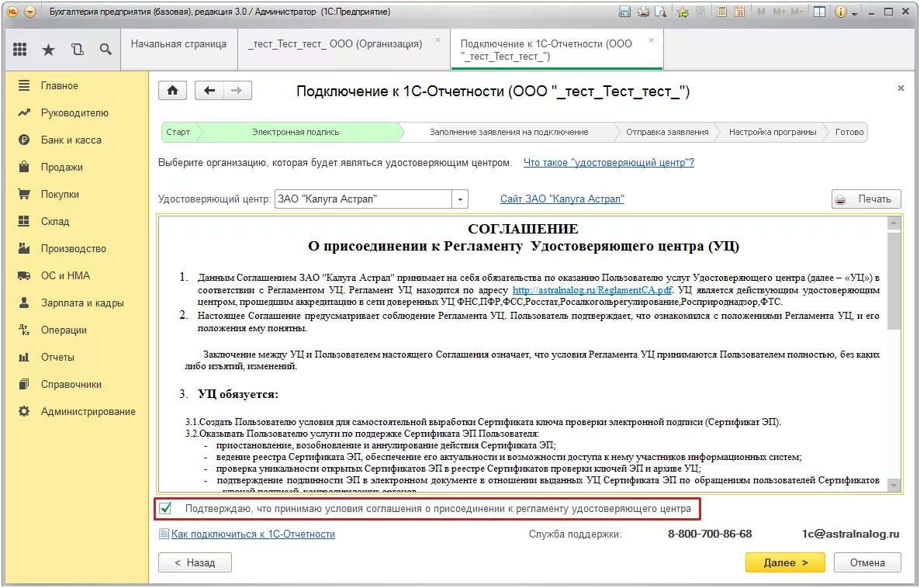Click the Отчеты bar chart icon
The width and height of the screenshot is (920, 588).
pyautogui.click(x=24, y=357)
